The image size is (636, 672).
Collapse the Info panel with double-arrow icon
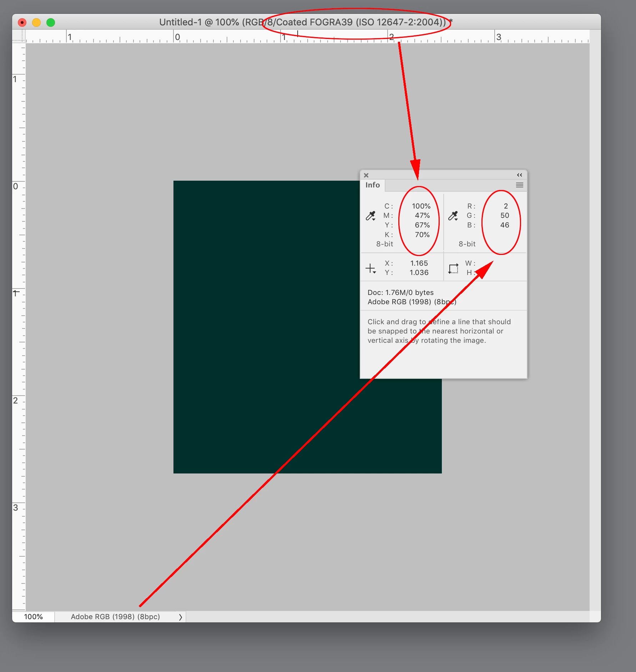coord(520,175)
